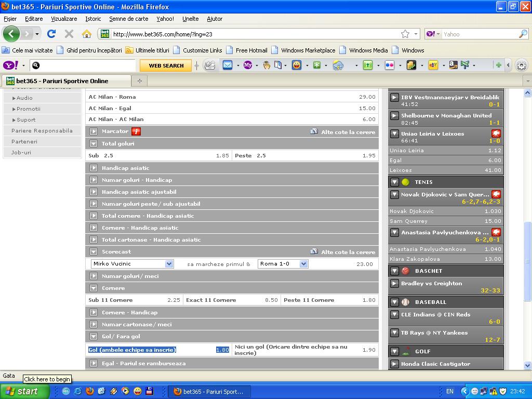
Task: Open the Job-uri sidebar link
Action: tap(21, 152)
